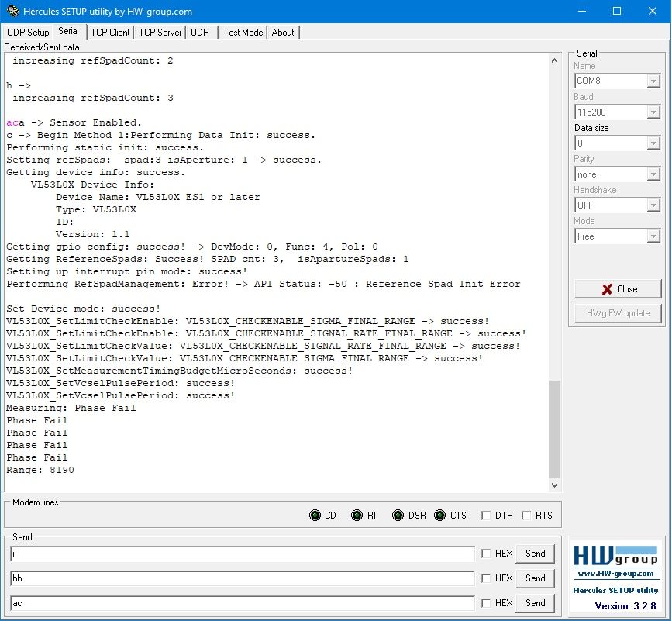Click the 'Measuring: Phase Fail' line
Image resolution: width=672 pixels, height=621 pixels.
point(71,408)
